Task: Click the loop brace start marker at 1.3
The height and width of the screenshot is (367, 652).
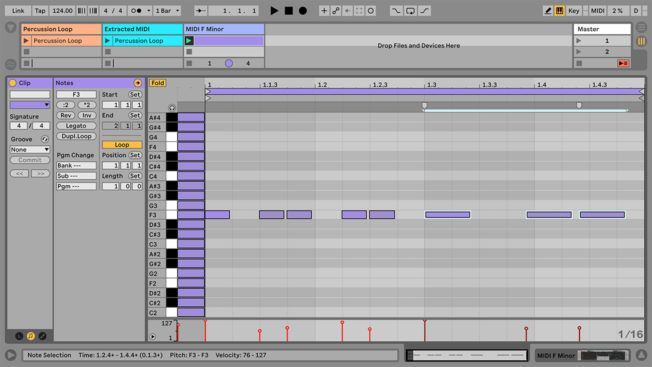Action: (x=424, y=106)
